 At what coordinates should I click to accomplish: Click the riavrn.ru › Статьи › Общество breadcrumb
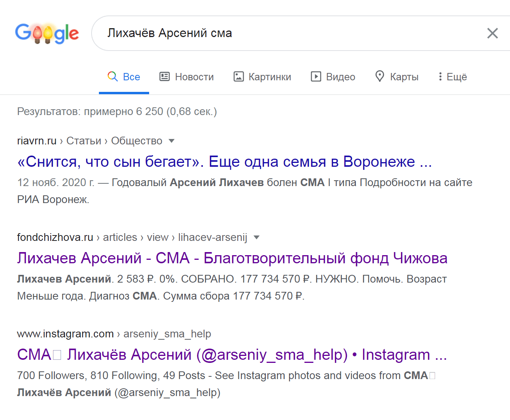(90, 141)
